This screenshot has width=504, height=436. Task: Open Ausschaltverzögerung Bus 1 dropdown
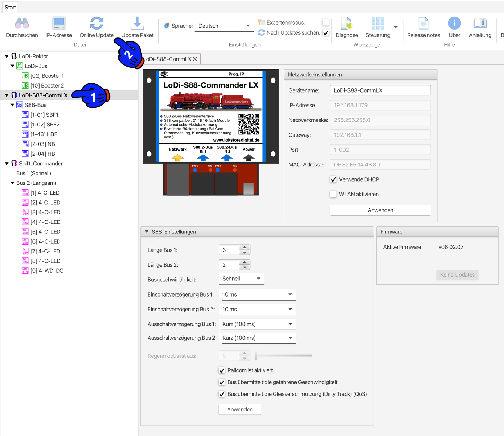[257, 324]
